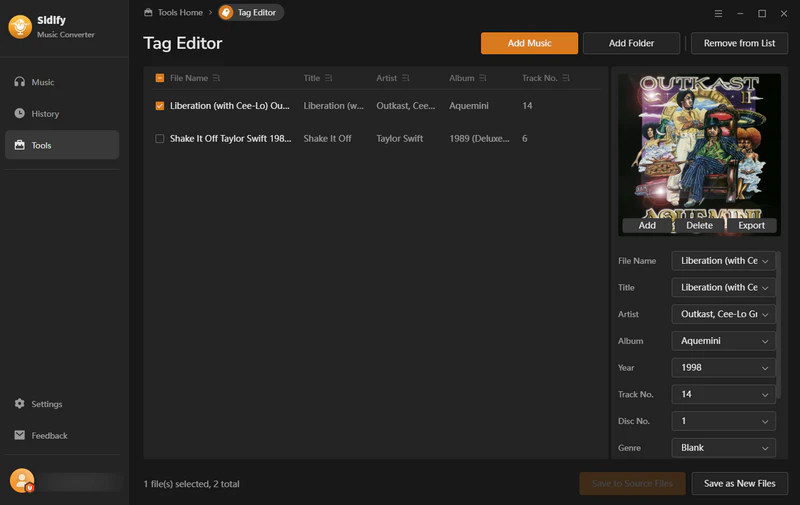800x505 pixels.
Task: Click the '1 file(s) selected, 2 total' status
Action: [x=191, y=484]
